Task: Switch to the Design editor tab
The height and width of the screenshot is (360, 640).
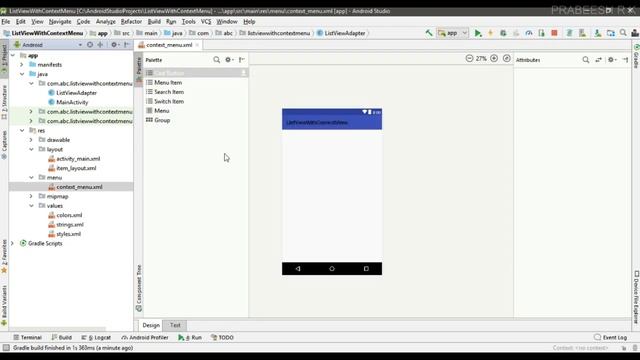Action: [x=151, y=325]
